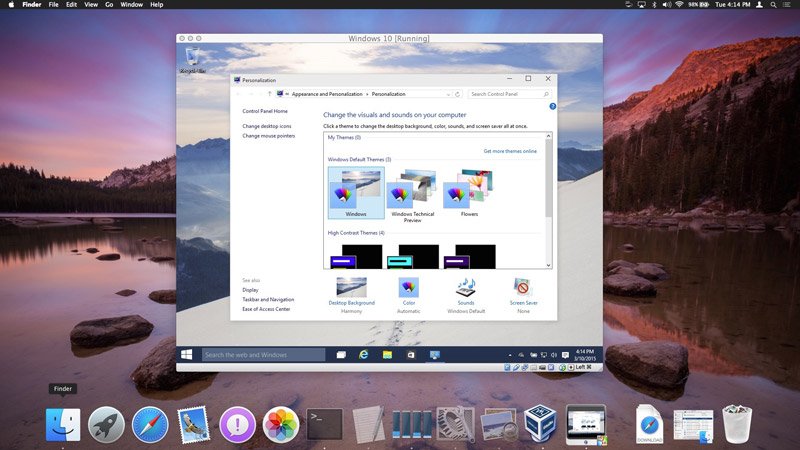
Task: Open the Help menu
Action: (157, 5)
